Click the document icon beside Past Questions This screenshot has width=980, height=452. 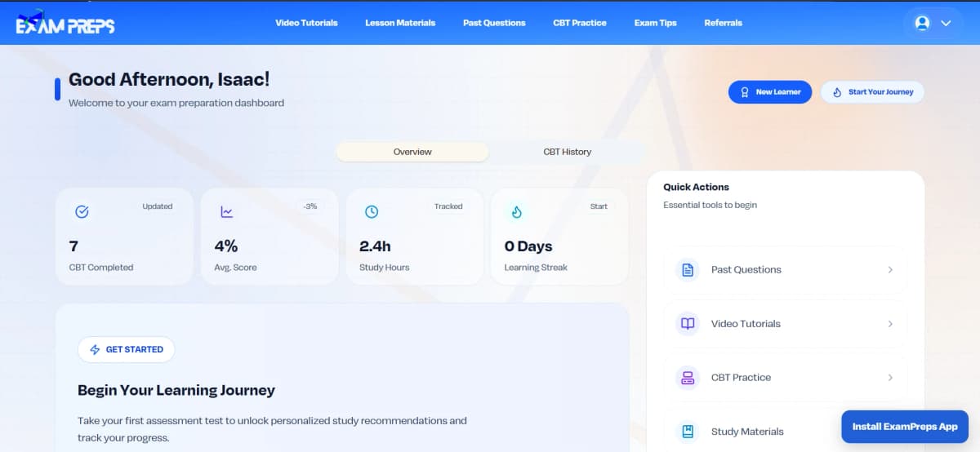click(688, 270)
